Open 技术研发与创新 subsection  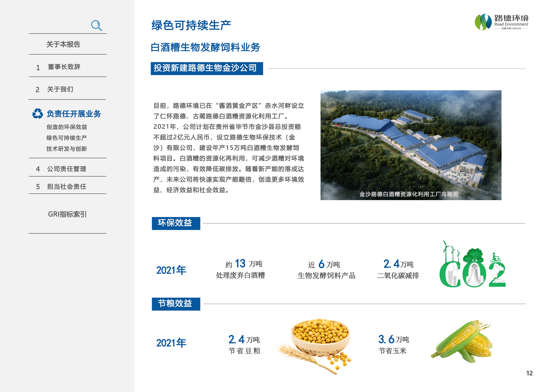[x=66, y=149]
